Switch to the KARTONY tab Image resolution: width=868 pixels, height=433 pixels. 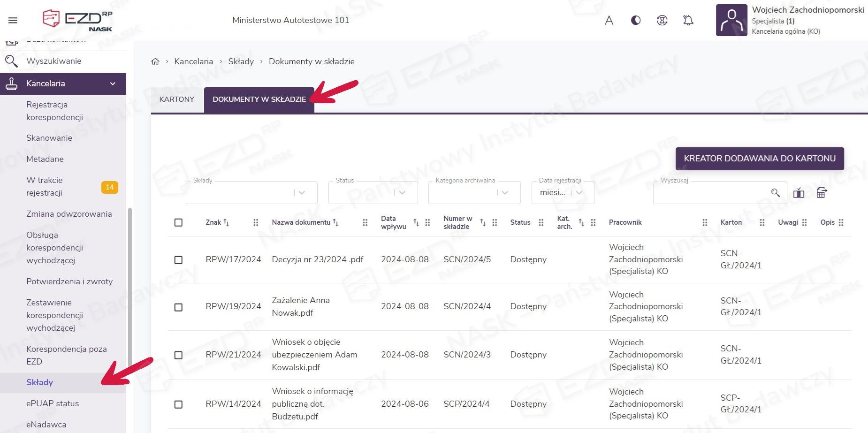(x=177, y=99)
